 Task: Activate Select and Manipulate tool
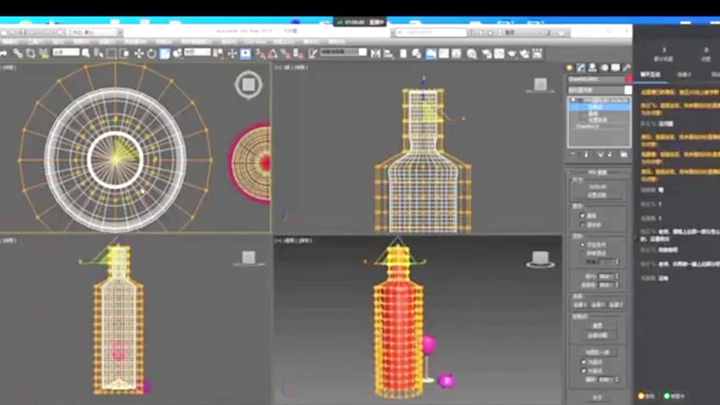[232, 54]
